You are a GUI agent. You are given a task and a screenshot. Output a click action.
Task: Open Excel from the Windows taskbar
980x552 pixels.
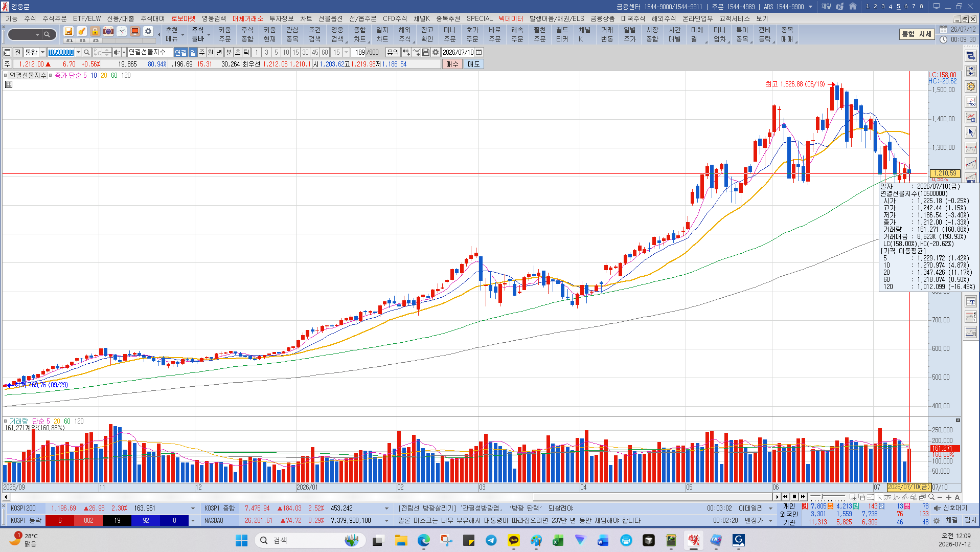click(558, 540)
